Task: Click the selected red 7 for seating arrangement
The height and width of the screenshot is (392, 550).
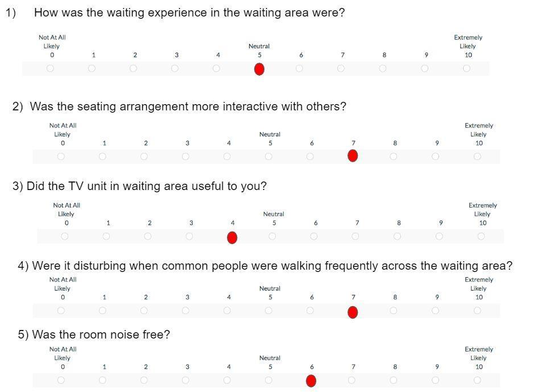Action: pos(353,156)
